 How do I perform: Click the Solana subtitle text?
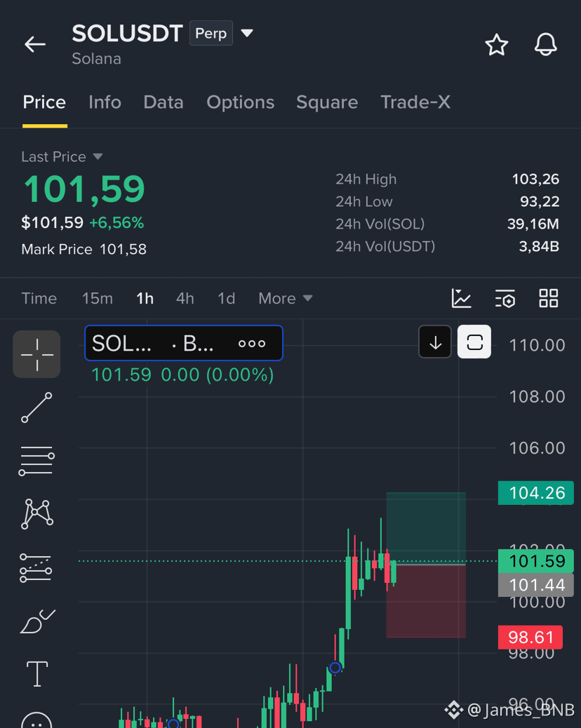pyautogui.click(x=96, y=59)
